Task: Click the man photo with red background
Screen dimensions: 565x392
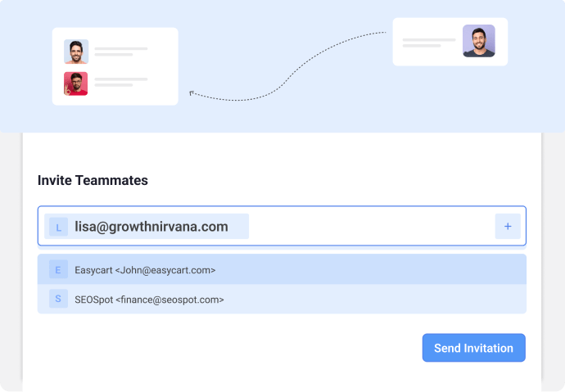Action: click(75, 83)
